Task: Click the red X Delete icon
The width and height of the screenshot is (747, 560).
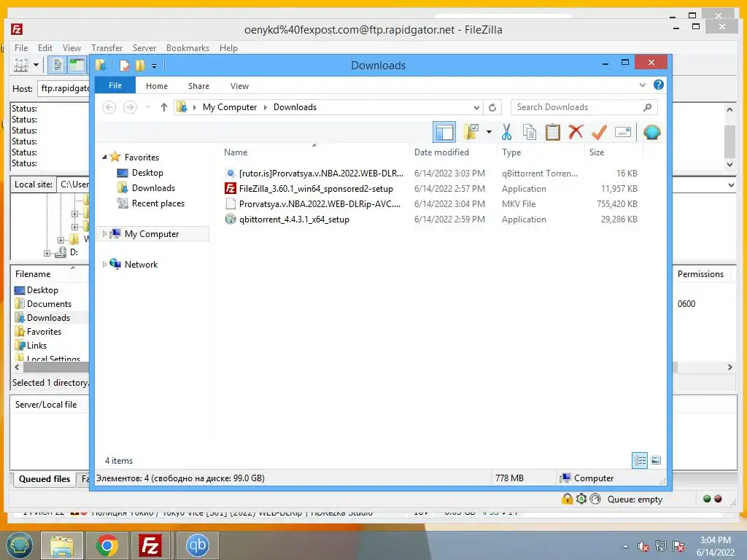Action: tap(576, 131)
